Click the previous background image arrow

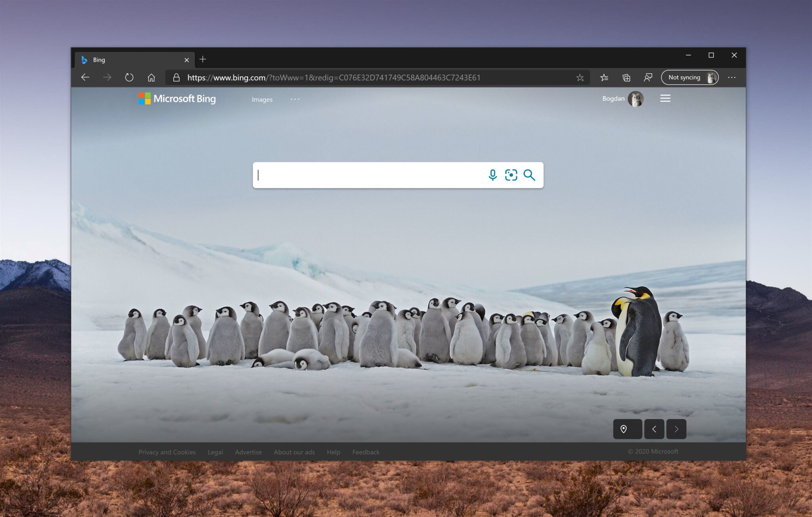655,428
